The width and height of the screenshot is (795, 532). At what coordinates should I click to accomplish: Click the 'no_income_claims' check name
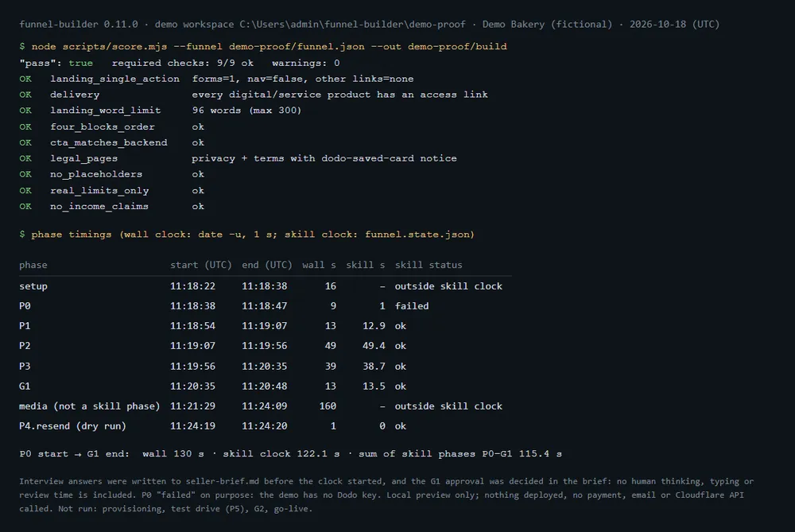point(99,207)
